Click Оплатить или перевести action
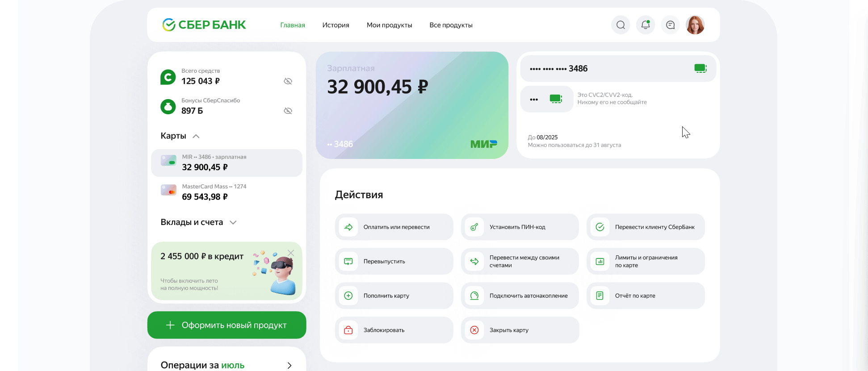Image resolution: width=868 pixels, height=371 pixels. click(x=394, y=227)
